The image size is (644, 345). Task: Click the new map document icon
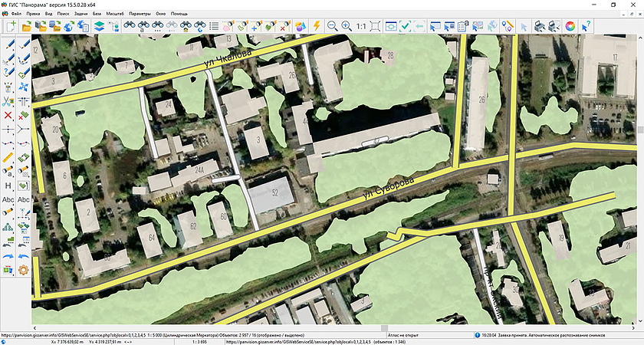(11, 25)
